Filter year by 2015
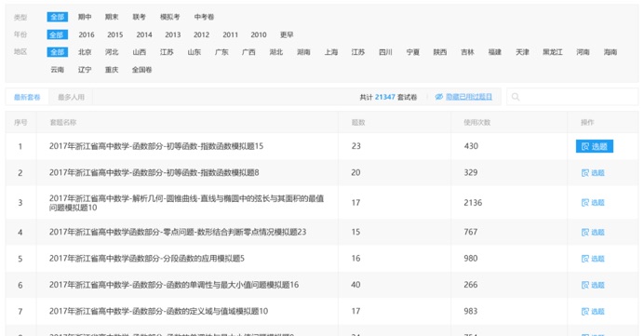The image size is (644, 336). pos(115,35)
